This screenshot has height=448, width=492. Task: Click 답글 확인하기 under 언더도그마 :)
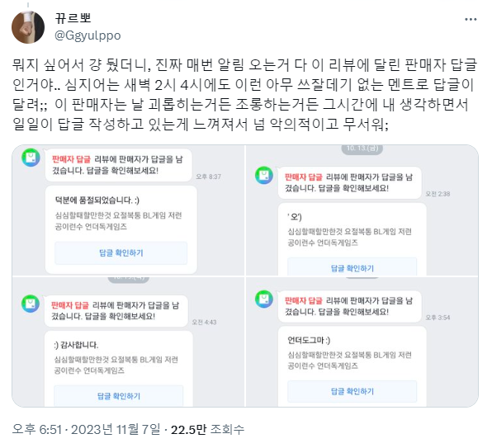point(352,391)
